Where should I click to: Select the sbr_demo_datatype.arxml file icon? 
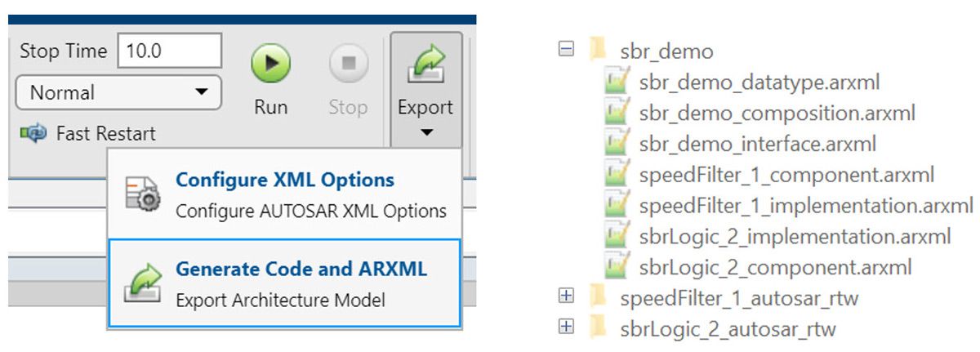[x=617, y=82]
